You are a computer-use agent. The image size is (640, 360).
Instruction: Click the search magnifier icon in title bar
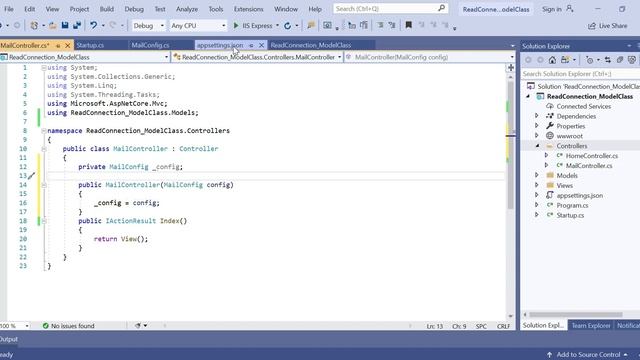[441, 8]
